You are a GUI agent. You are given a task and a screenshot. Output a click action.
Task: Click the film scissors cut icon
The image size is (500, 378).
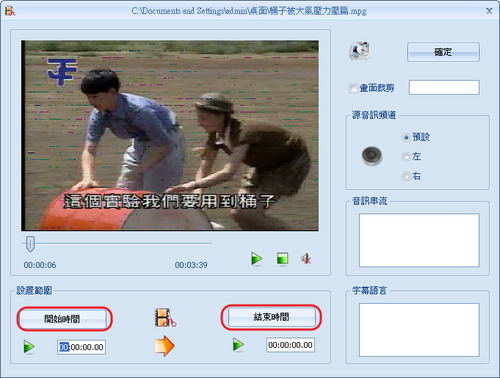165,318
